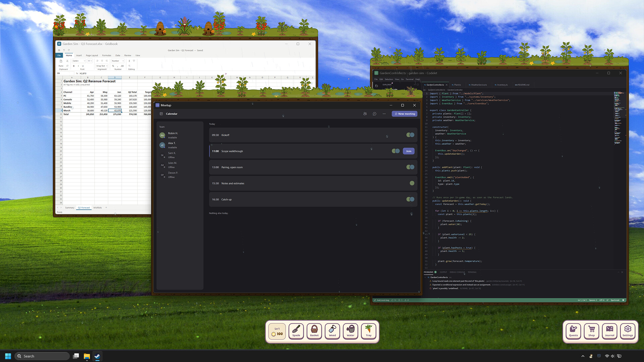The height and width of the screenshot is (362, 644).
Task: Open File Explorer from the taskbar
Action: 87,356
